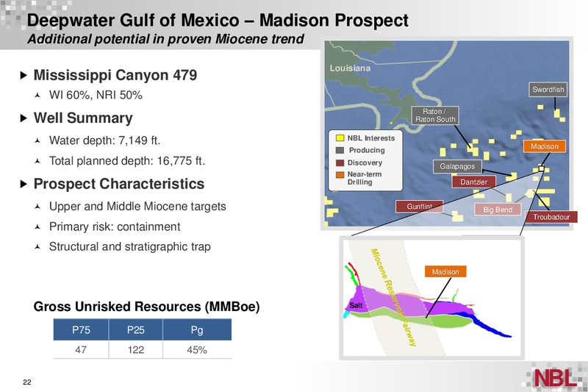This screenshot has height=392, width=588.
Task: Click the subtitle Additional potential in proven Miocene trend
Action: pyautogui.click(x=165, y=39)
